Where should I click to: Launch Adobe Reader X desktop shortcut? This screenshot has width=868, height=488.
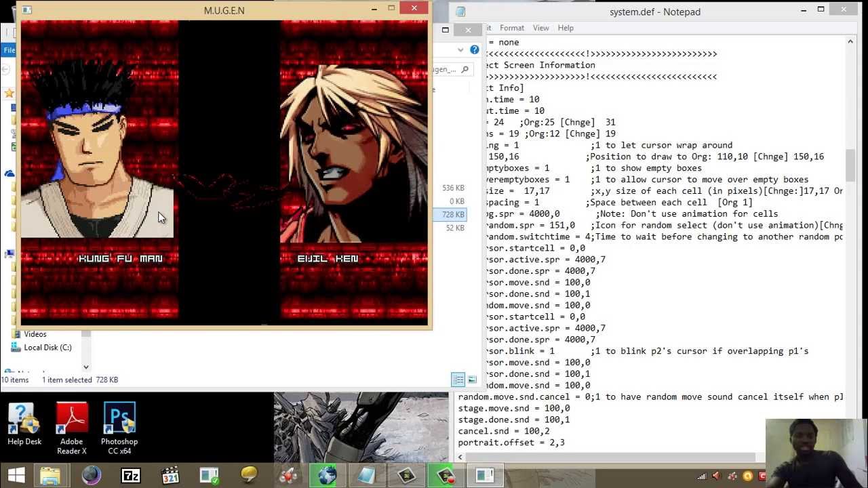tap(72, 429)
